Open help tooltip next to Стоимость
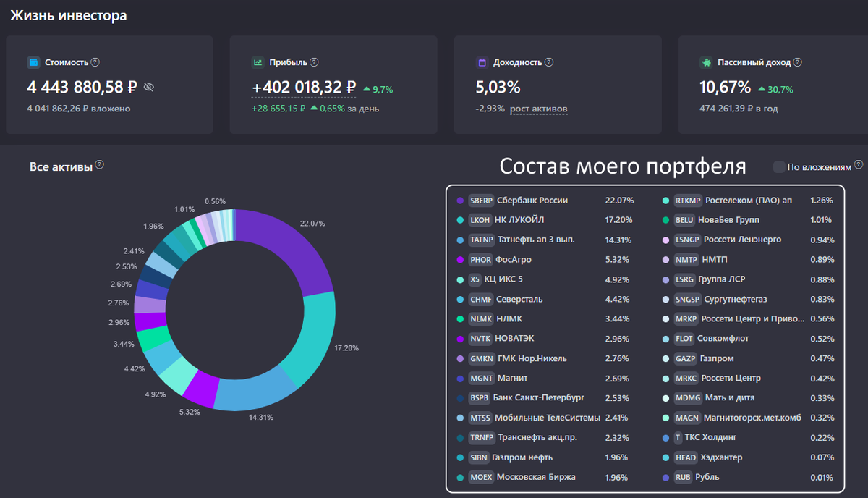This screenshot has height=498, width=868. tap(95, 62)
